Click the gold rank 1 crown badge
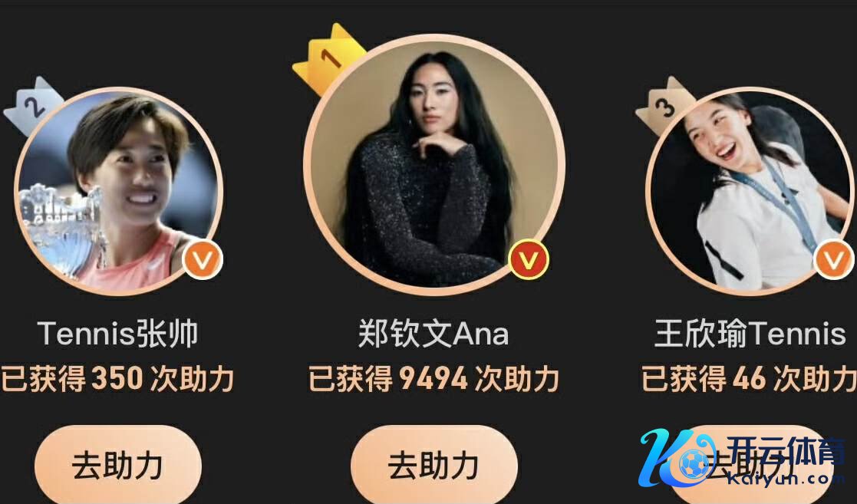 (328, 59)
